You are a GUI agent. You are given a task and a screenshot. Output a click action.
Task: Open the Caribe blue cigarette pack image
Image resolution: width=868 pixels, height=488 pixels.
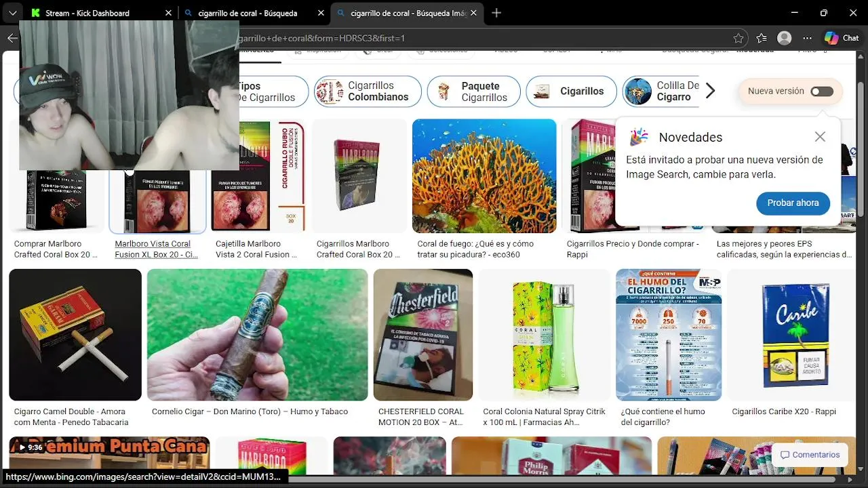click(x=791, y=335)
